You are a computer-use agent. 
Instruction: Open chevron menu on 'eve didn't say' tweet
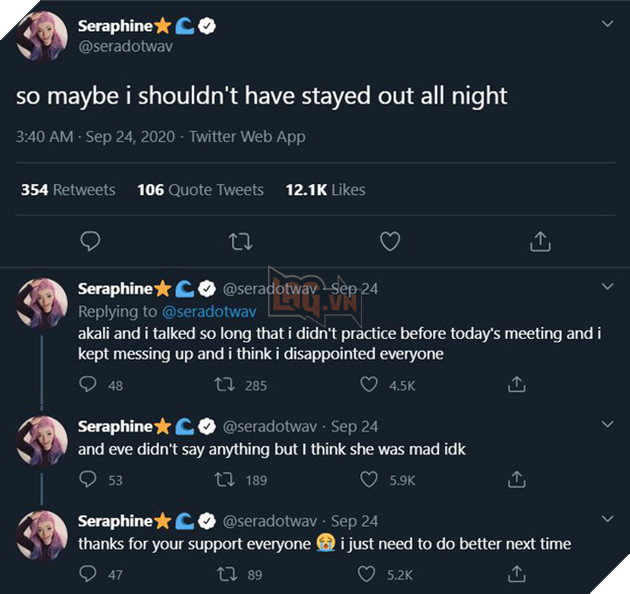[606, 425]
